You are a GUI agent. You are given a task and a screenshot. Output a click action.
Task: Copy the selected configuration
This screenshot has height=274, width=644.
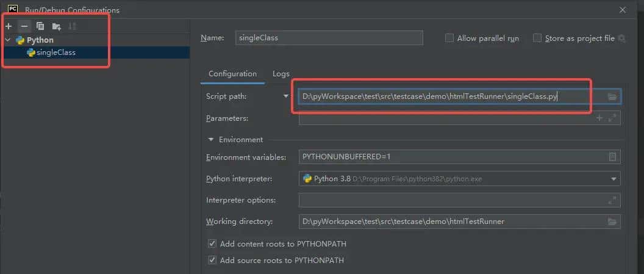(40, 26)
